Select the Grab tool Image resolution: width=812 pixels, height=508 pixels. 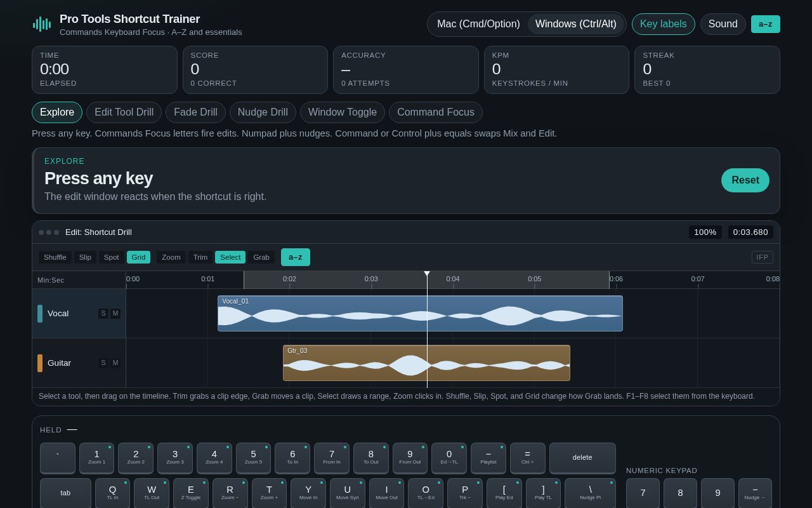(x=261, y=257)
